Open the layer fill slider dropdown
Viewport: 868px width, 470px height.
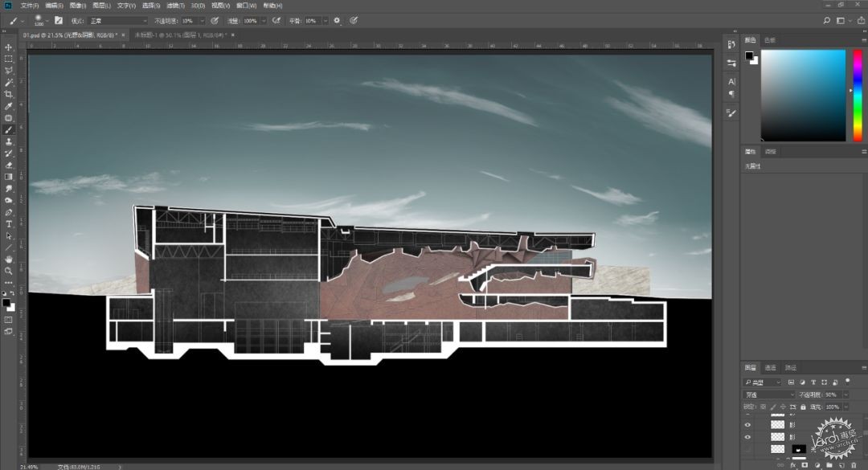[845, 407]
